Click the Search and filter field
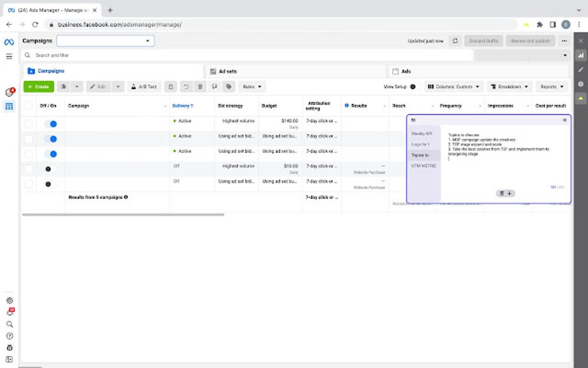Image resolution: width=588 pixels, height=368 pixels. (x=247, y=55)
